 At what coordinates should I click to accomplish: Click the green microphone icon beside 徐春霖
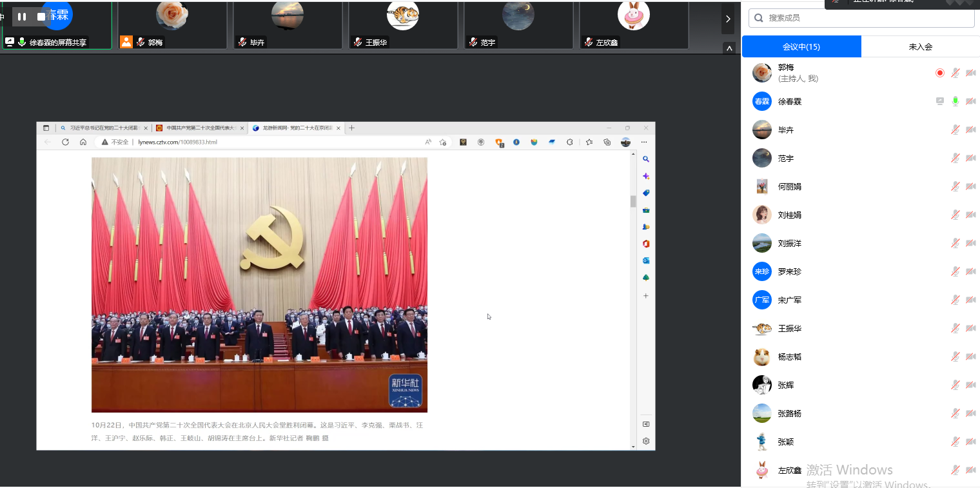click(955, 101)
